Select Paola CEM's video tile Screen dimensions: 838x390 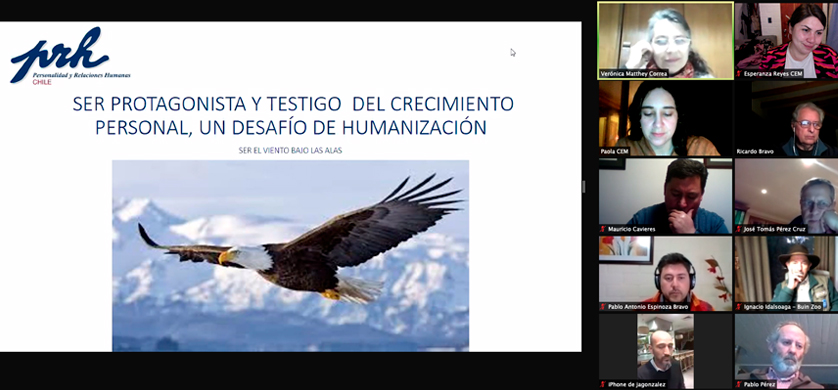pos(665,119)
